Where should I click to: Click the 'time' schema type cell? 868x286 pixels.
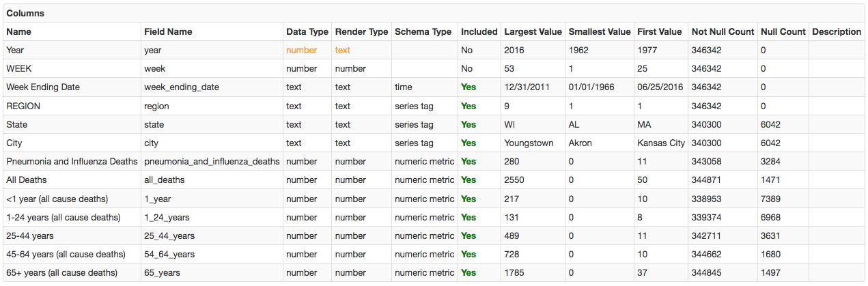(404, 87)
